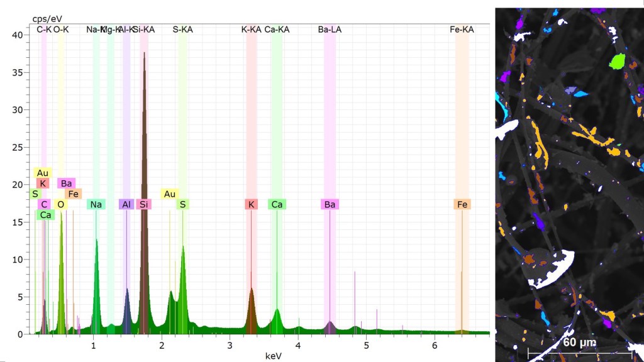
Task: Click the bright green particle in SEM map
Action: coord(617,61)
